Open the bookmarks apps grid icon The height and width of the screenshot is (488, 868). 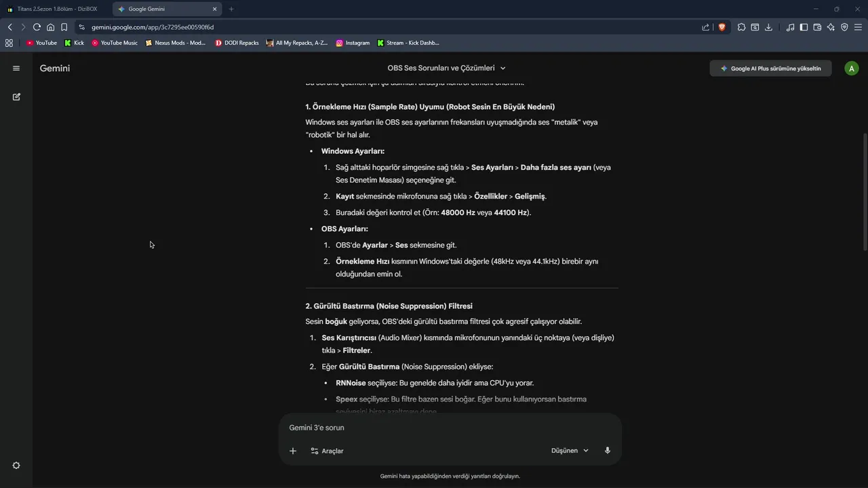(x=9, y=43)
